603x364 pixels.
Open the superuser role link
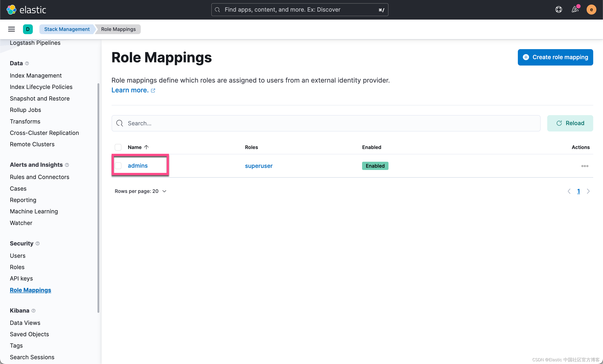(258, 166)
